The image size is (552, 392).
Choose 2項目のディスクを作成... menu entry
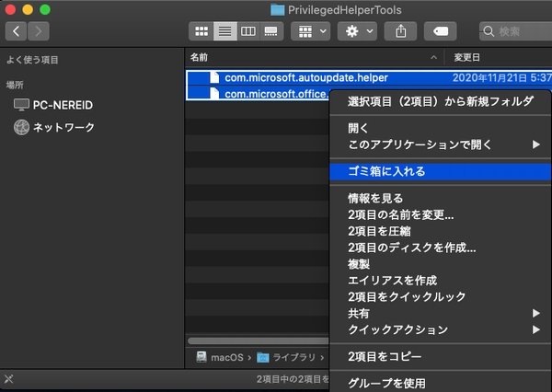point(441,248)
